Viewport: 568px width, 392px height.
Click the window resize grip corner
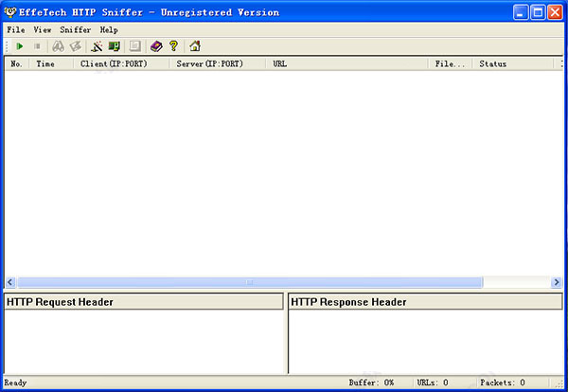coord(560,383)
